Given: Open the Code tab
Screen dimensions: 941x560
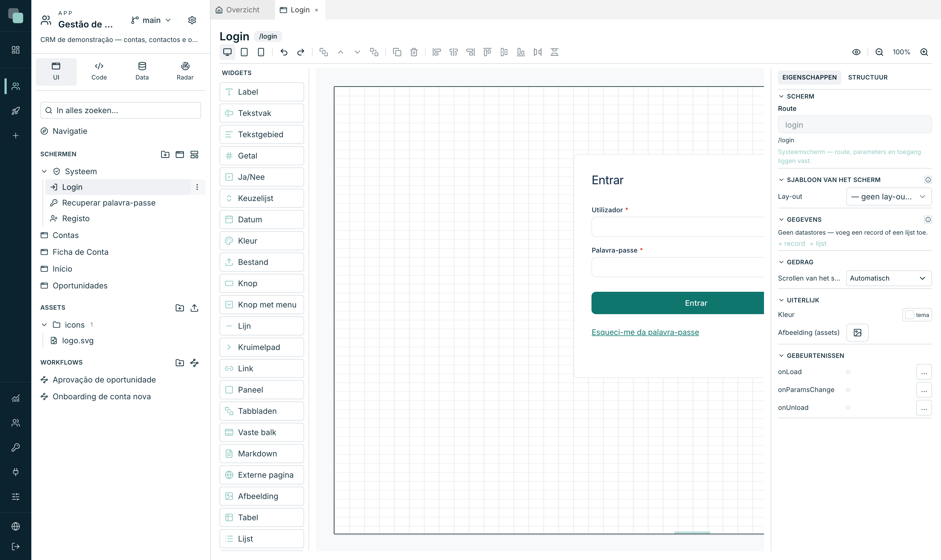Looking at the screenshot, I should tap(99, 72).
